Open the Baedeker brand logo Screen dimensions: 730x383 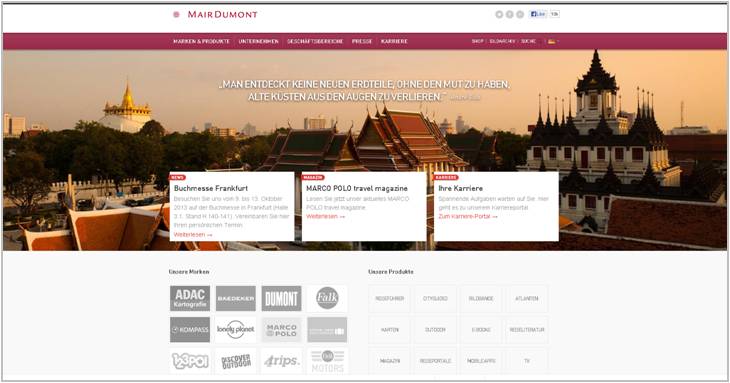point(236,298)
